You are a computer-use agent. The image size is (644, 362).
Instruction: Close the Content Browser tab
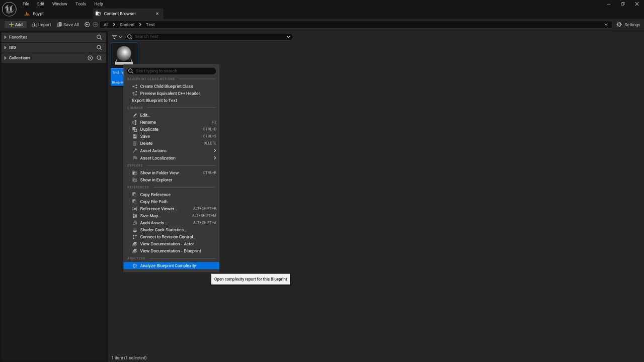click(157, 14)
